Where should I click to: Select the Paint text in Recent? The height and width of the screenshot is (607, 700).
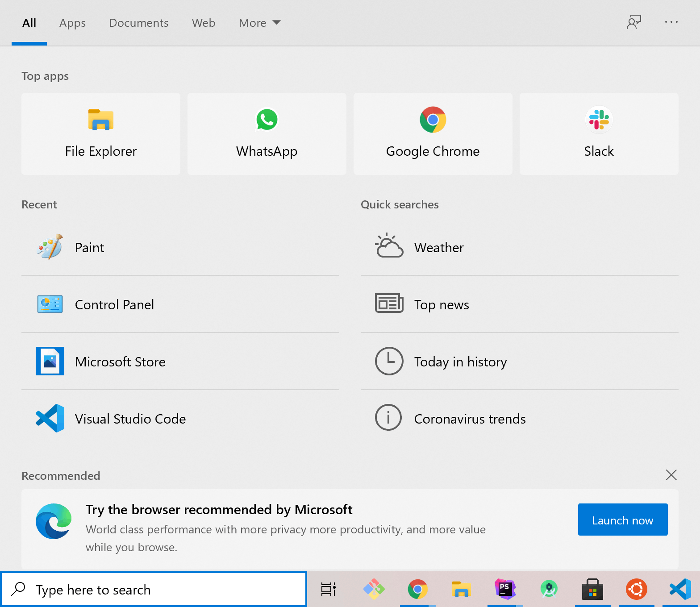point(90,248)
